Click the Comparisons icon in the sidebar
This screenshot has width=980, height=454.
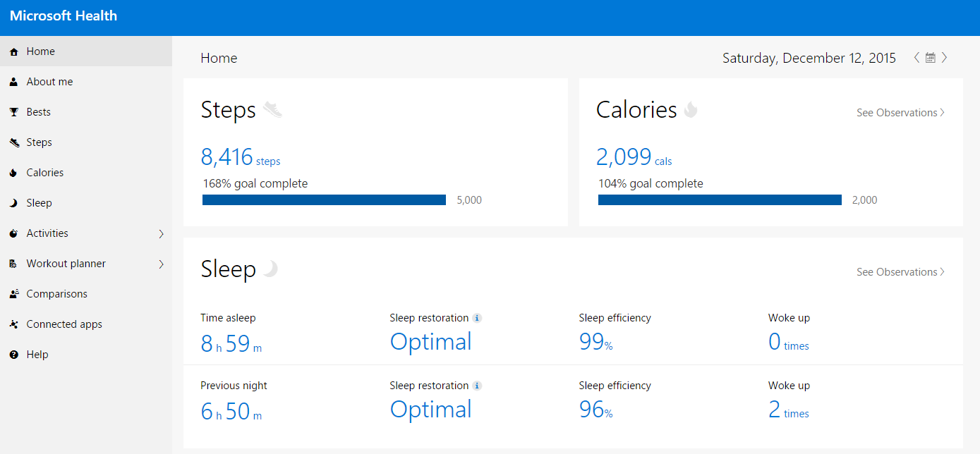pyautogui.click(x=13, y=293)
